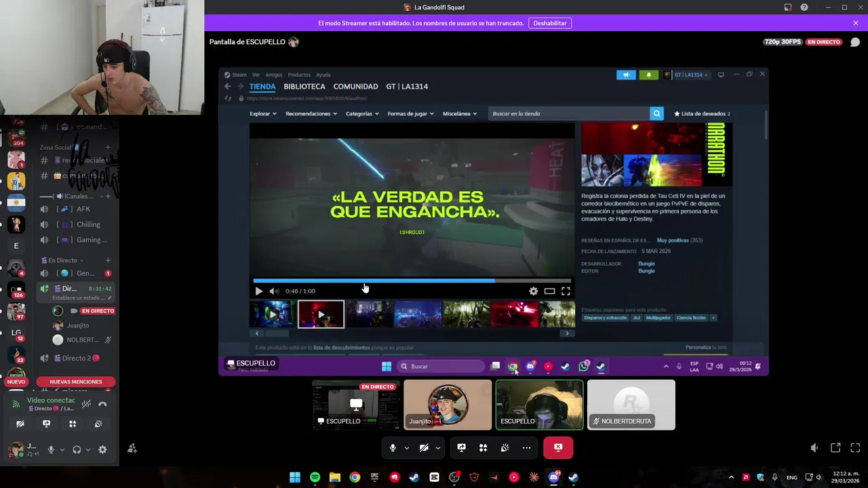Viewport: 868px width, 488px height.
Task: Share screen from sidebar voice panel
Action: pos(46,424)
